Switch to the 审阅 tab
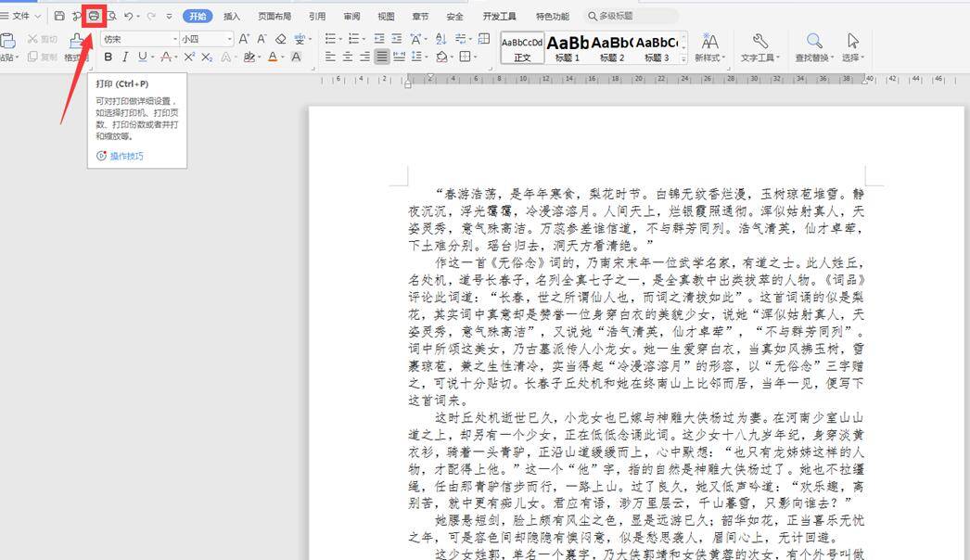The height and width of the screenshot is (560, 970). [351, 16]
